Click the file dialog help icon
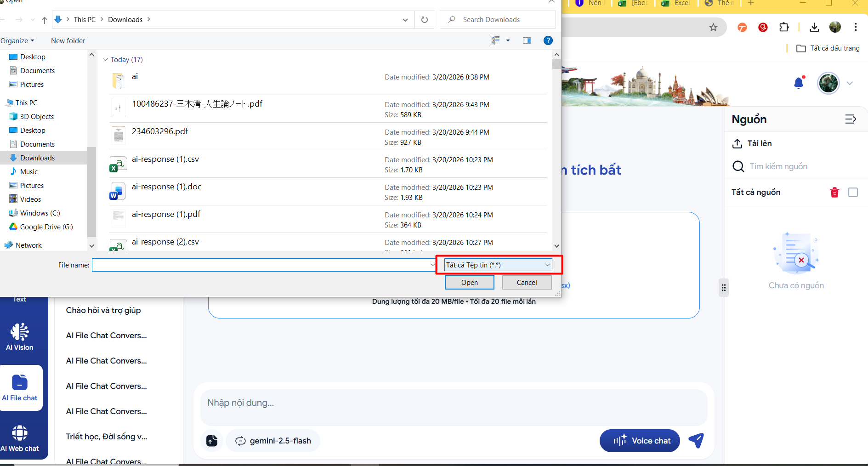 [x=548, y=40]
